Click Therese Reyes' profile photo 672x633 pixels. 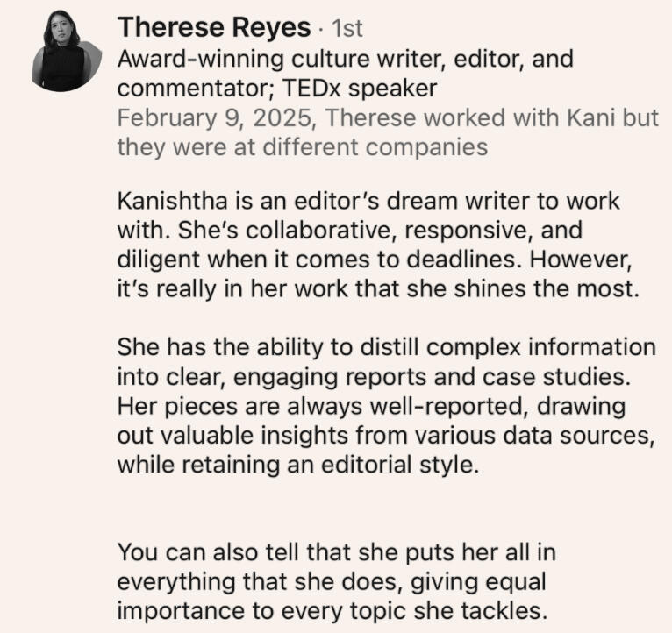(x=61, y=53)
